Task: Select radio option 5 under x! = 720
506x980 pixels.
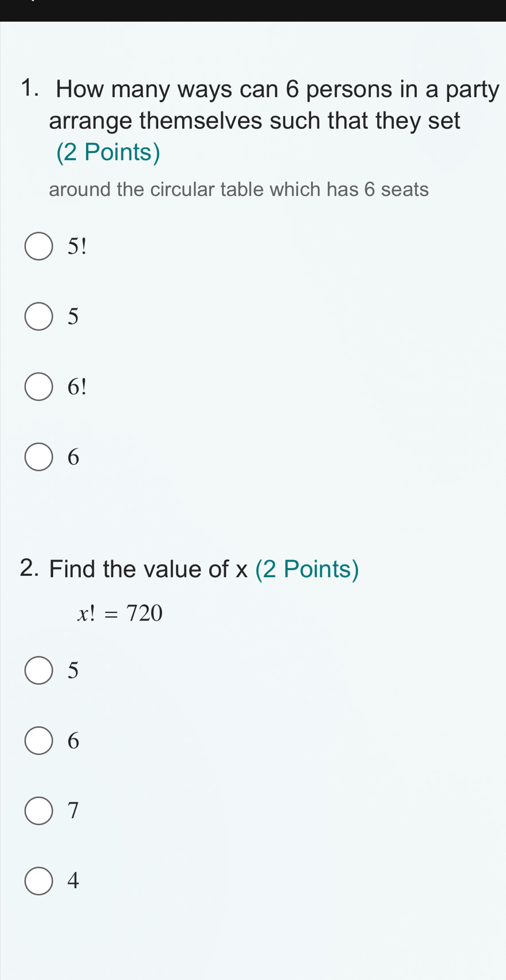Action: [x=39, y=670]
